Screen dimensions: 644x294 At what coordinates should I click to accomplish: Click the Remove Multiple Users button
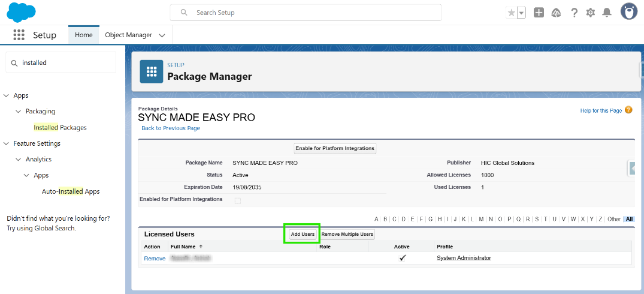347,234
